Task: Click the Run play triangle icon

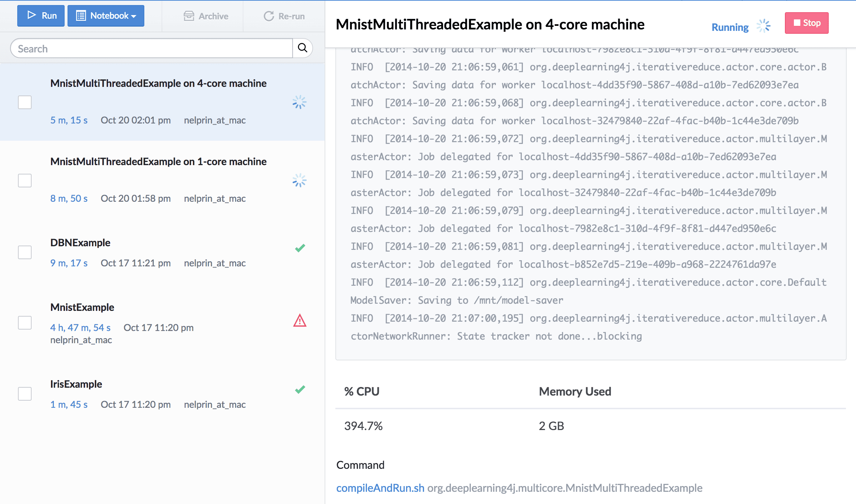Action: click(x=32, y=15)
